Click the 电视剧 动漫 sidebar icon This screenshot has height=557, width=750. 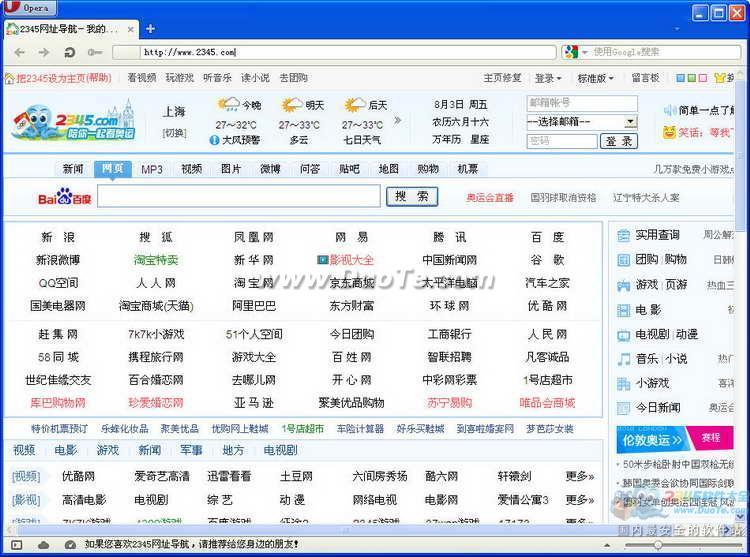coord(623,335)
